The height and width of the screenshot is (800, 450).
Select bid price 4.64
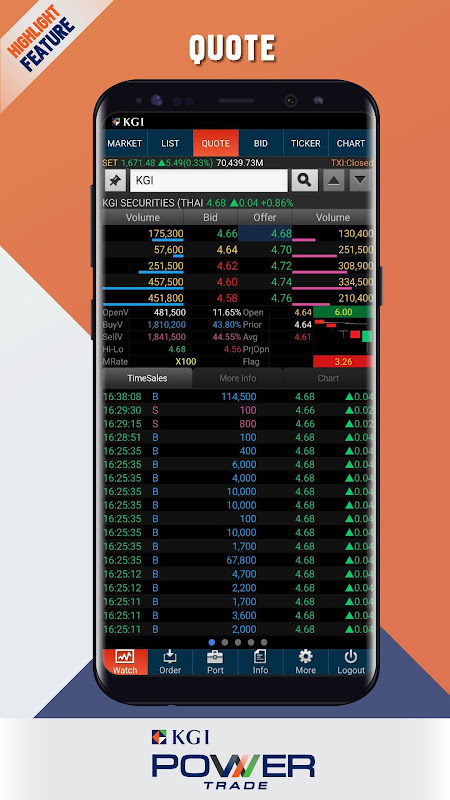point(227,250)
